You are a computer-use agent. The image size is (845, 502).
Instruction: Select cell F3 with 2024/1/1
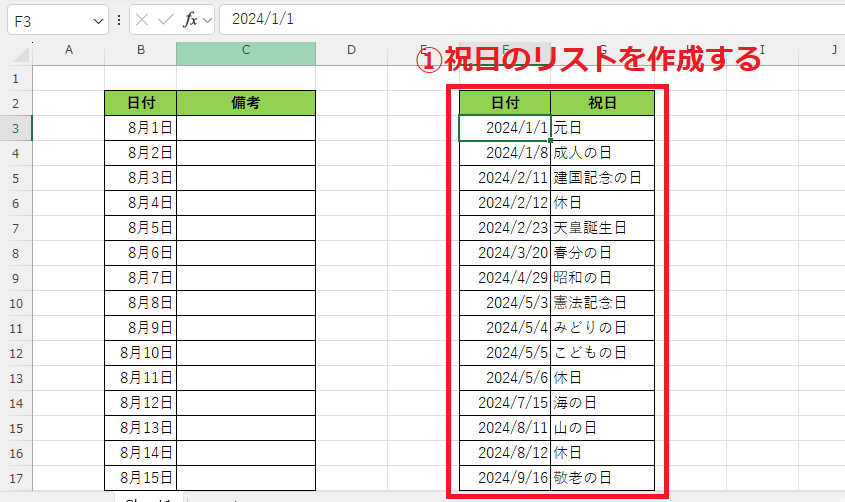(x=505, y=128)
